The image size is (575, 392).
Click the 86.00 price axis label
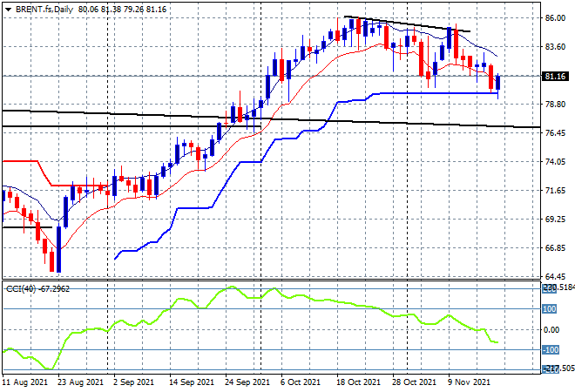tap(555, 18)
